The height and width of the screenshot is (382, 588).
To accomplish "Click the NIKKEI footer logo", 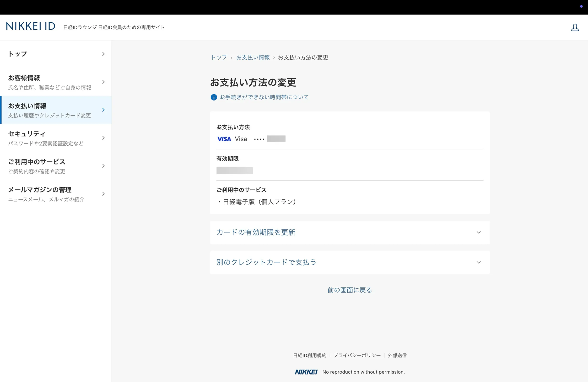I will pyautogui.click(x=306, y=372).
